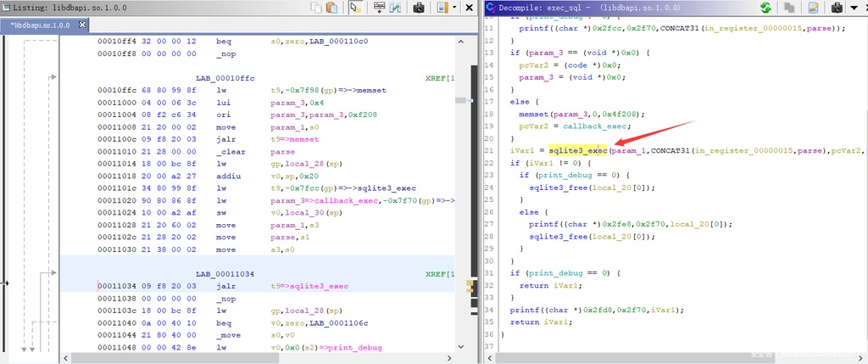Take a Listing snapshot with camera icon
868x364 pixels.
coord(419,8)
